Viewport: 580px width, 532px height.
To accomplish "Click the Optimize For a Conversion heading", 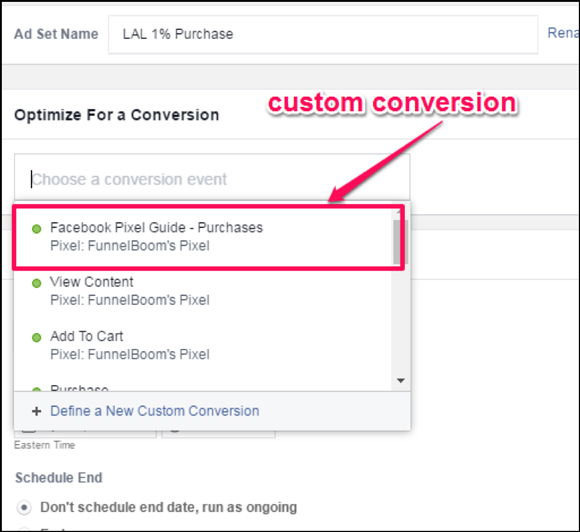I will click(117, 115).
